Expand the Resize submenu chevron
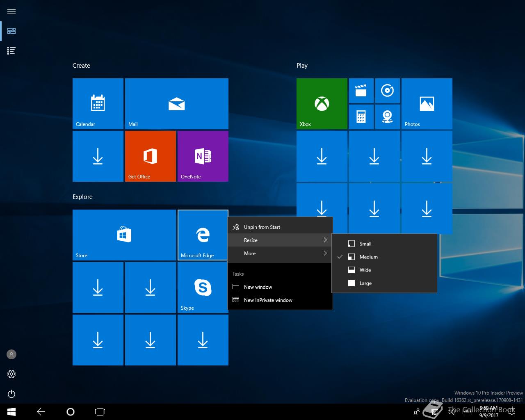The width and height of the screenshot is (525, 420). pos(325,240)
